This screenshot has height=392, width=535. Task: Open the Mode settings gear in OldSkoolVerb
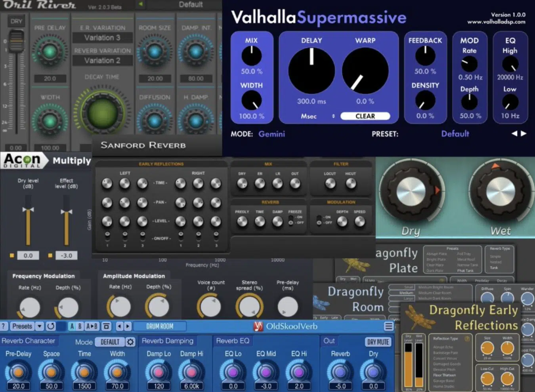pyautogui.click(x=130, y=342)
